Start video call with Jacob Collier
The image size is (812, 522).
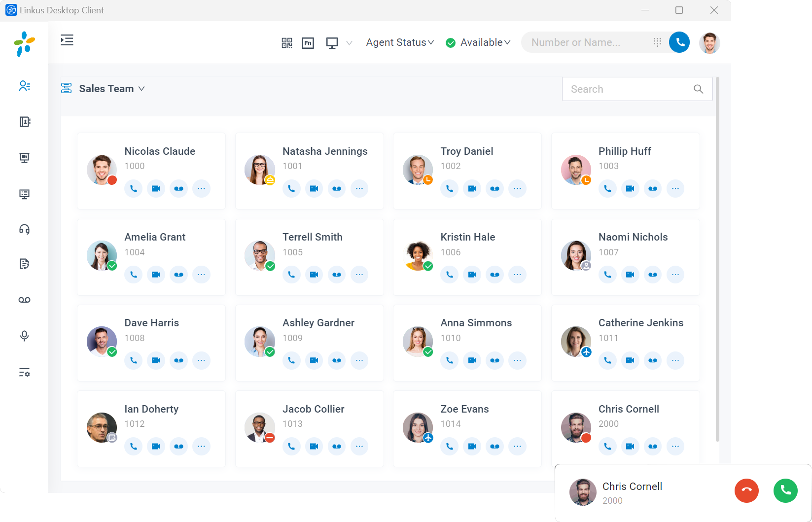314,446
